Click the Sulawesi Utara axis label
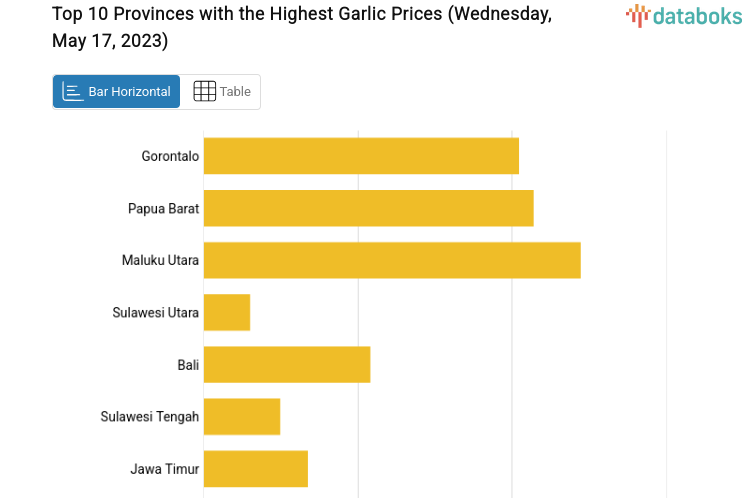 pos(155,312)
